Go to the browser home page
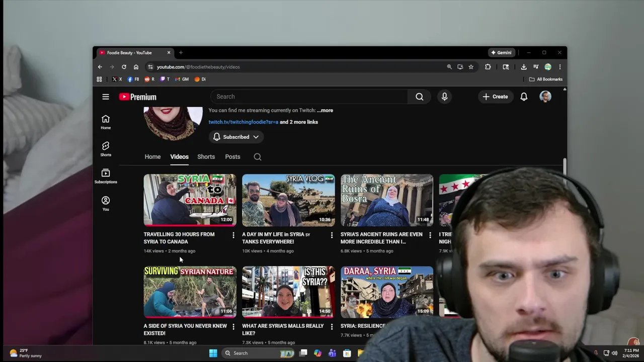644x362 pixels. point(136,67)
